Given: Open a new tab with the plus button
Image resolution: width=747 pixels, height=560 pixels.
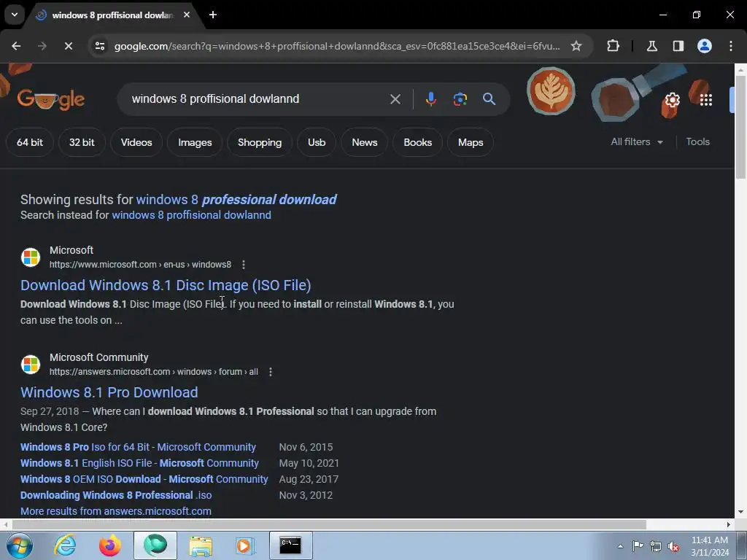Looking at the screenshot, I should click(213, 15).
